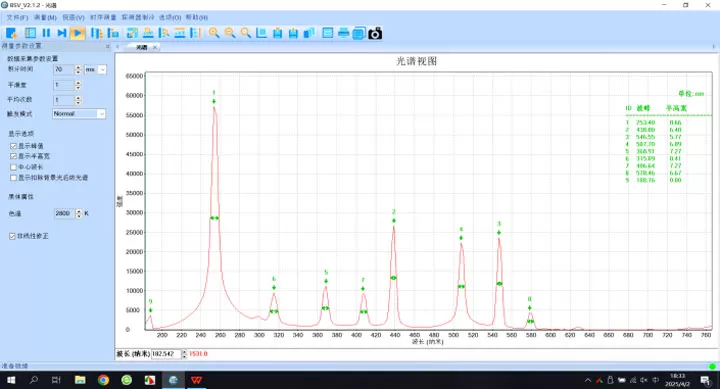
Task: Click the peak 2 marker near 440 nm
Action: pos(394,220)
